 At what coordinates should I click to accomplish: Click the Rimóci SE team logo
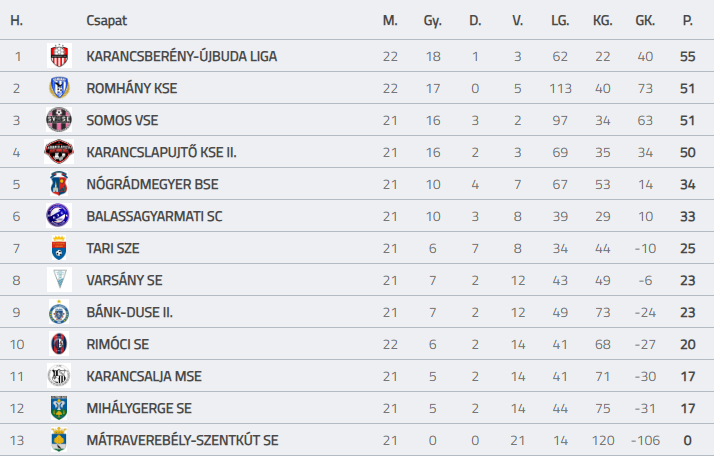click(x=59, y=343)
